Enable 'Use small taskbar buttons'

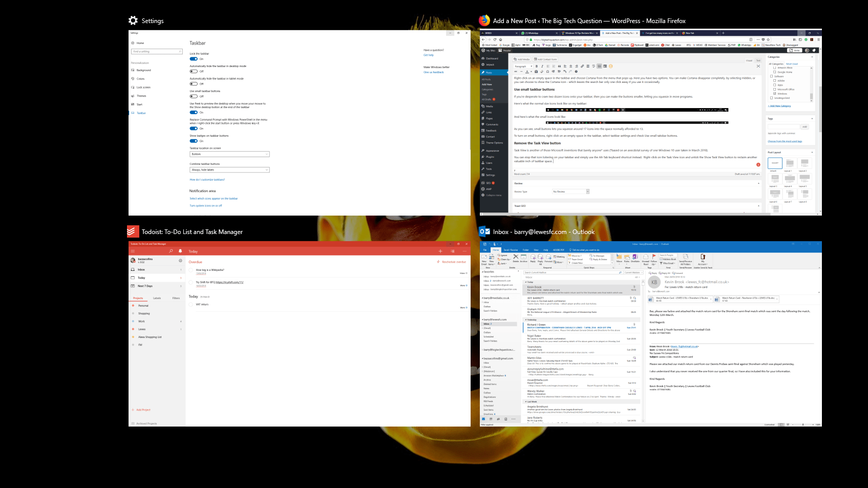pyautogui.click(x=194, y=96)
